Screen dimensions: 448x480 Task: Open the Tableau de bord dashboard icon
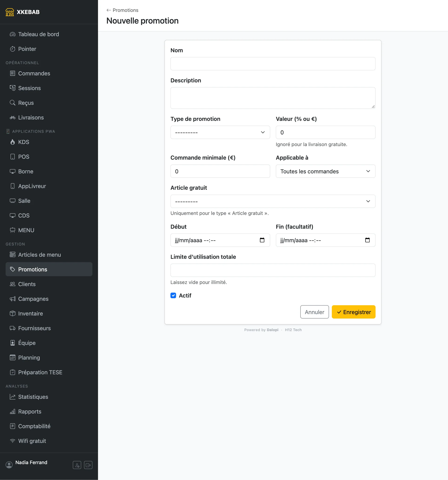point(13,34)
